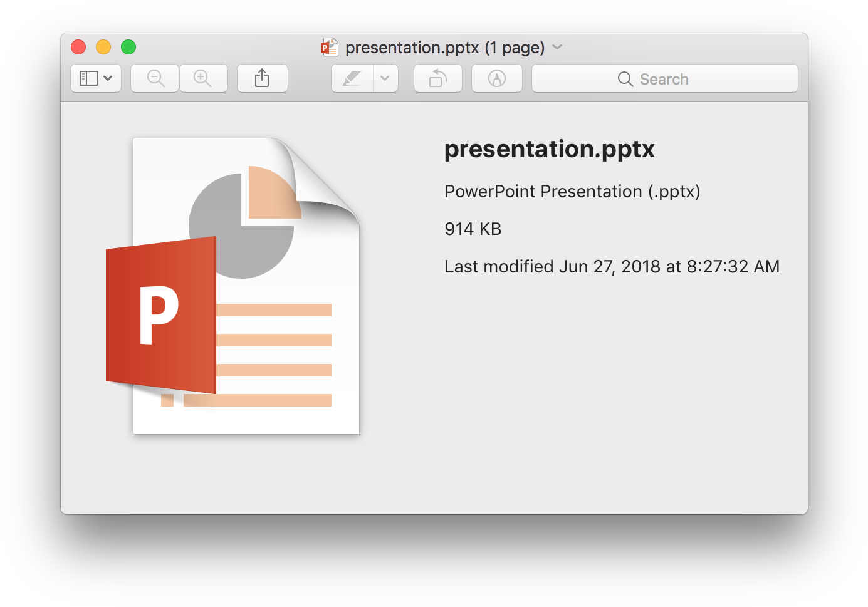Click the '914 KB' file size text

473,229
